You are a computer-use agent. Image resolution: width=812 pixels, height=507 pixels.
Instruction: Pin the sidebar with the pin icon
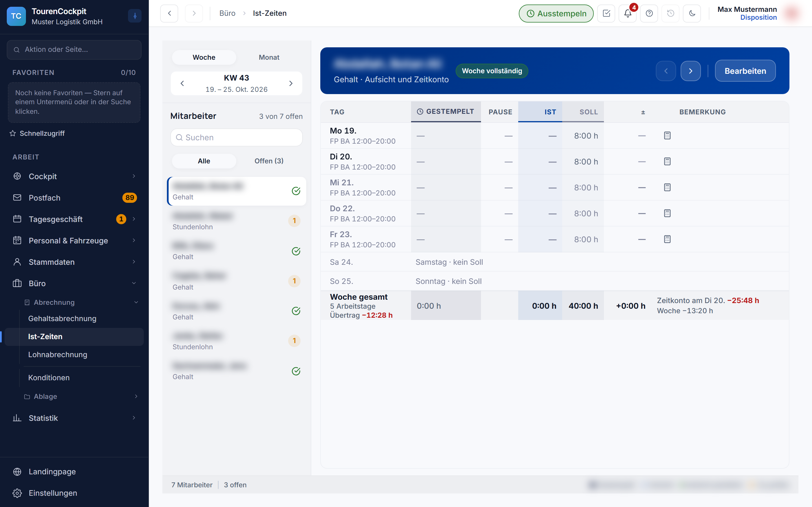134,16
